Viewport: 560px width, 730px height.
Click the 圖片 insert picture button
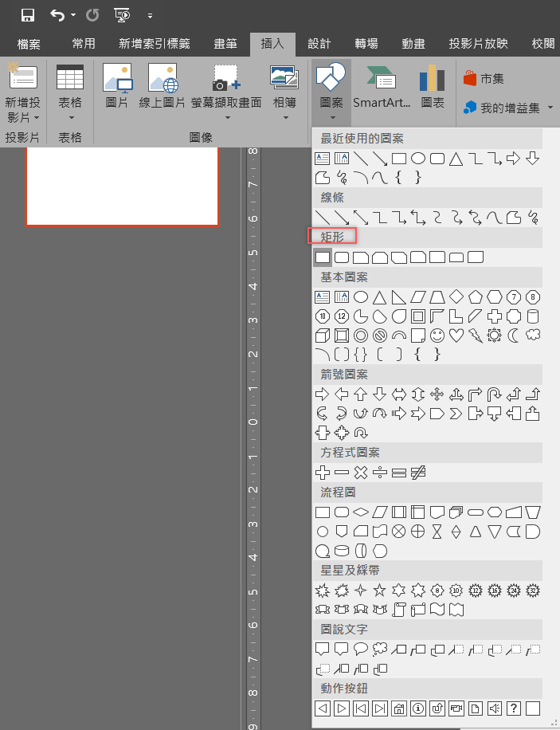117,86
